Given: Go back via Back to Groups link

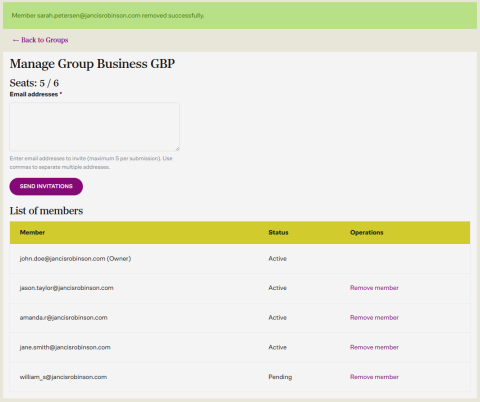Looking at the screenshot, I should (x=40, y=40).
